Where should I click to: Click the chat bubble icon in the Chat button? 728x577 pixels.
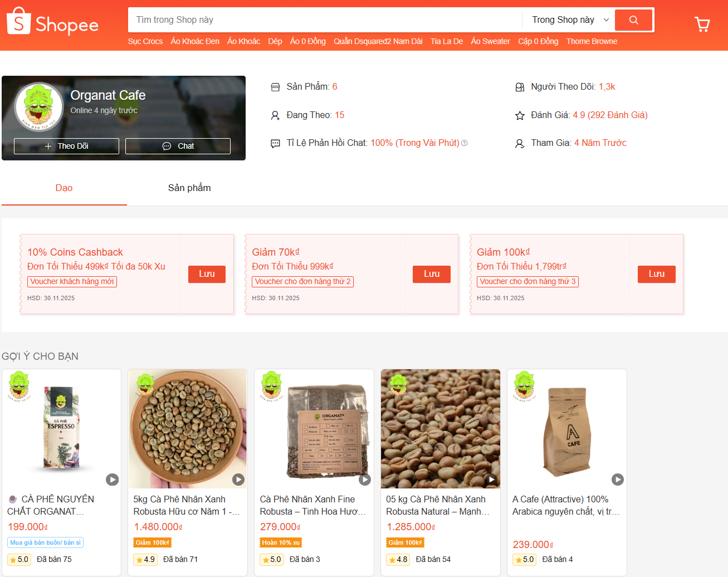[x=167, y=146]
